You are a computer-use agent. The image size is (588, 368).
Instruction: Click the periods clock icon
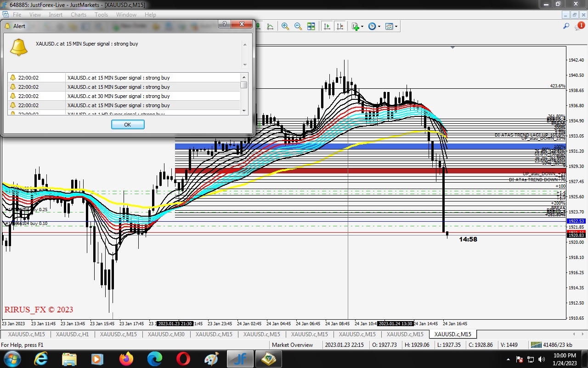(372, 27)
